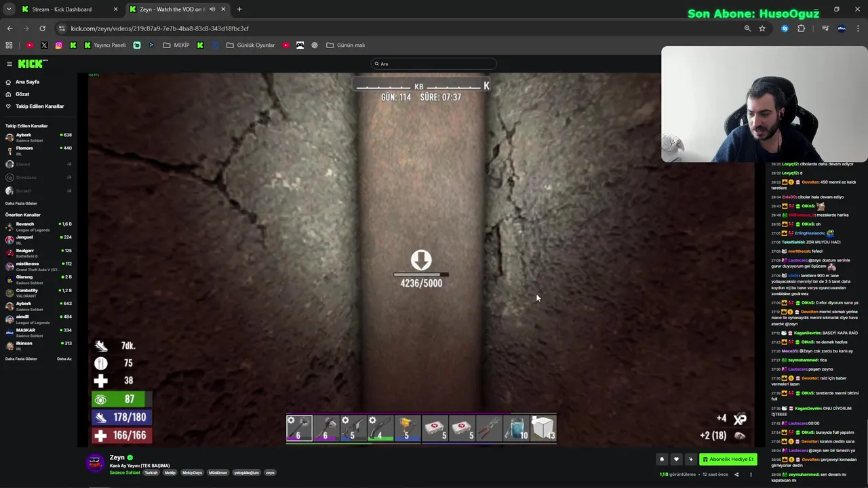Open the apps grid icon in the bookmarks bar
The height and width of the screenshot is (488, 868).
coord(9,45)
